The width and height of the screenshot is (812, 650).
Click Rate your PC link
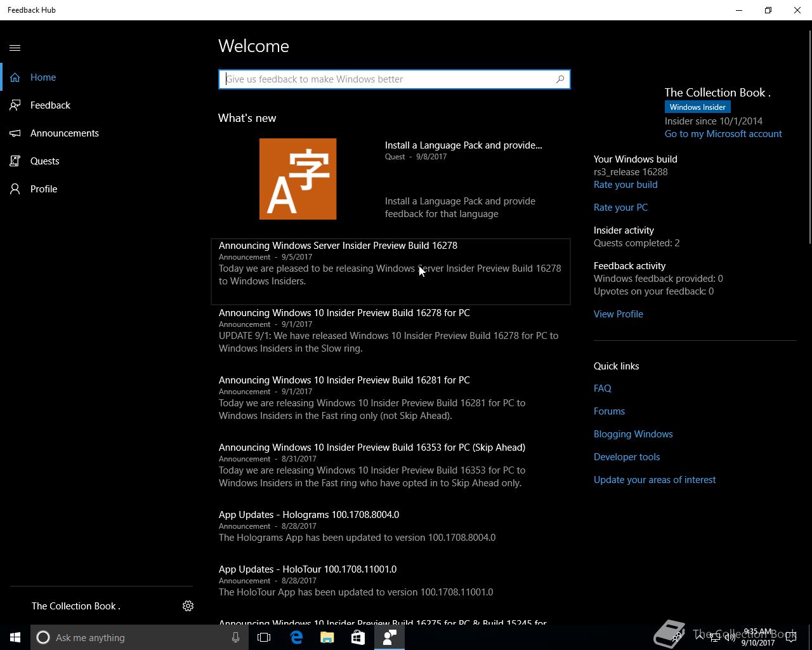620,208
